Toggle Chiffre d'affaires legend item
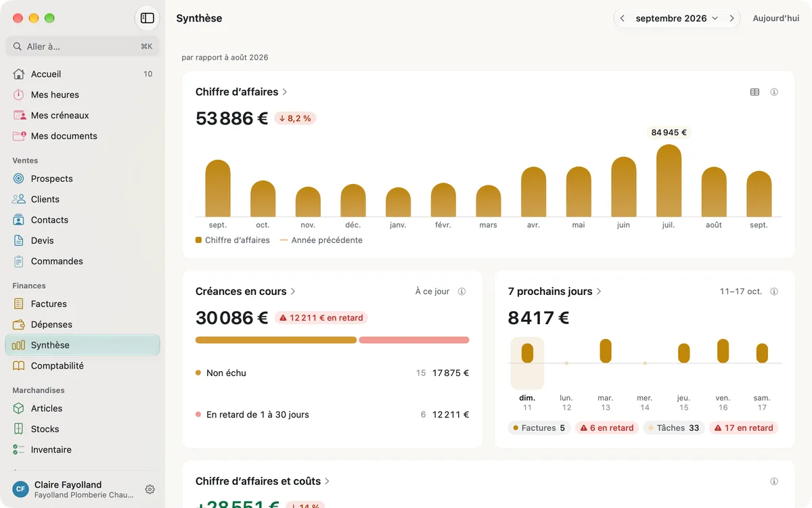Screen dimensions: 812x508 point(233,240)
